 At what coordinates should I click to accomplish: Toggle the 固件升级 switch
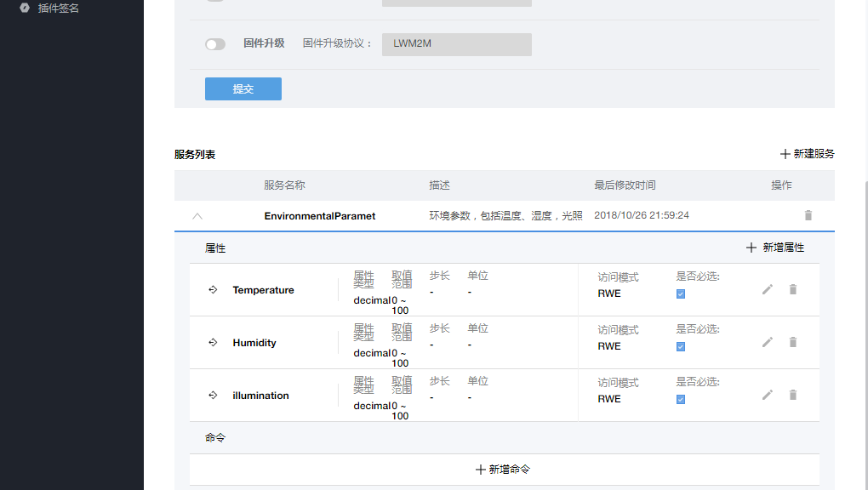pos(215,44)
